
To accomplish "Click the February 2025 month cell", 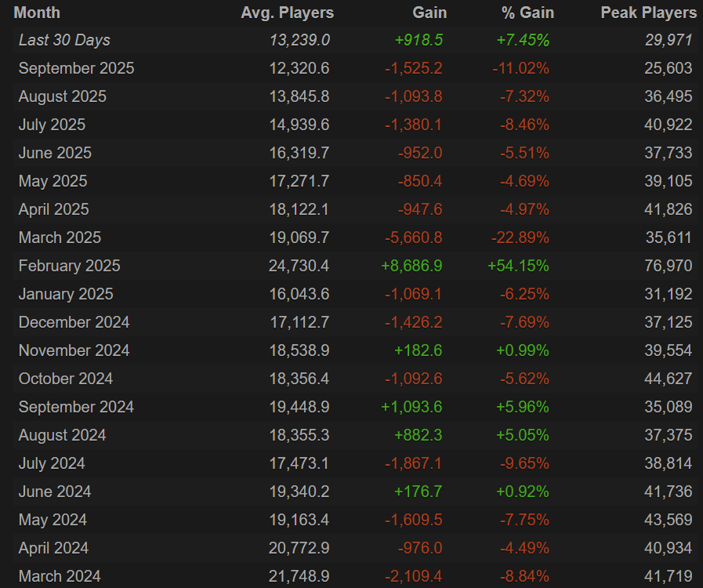I will click(x=70, y=266).
